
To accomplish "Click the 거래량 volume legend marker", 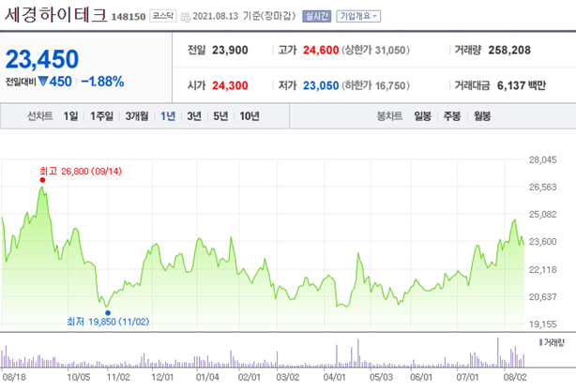I will coord(540,342).
